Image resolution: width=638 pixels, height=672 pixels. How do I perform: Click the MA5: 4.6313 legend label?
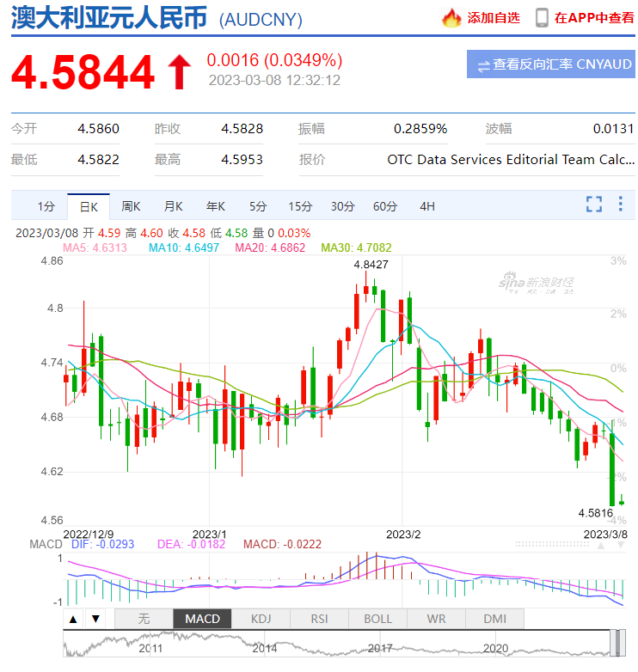95,247
